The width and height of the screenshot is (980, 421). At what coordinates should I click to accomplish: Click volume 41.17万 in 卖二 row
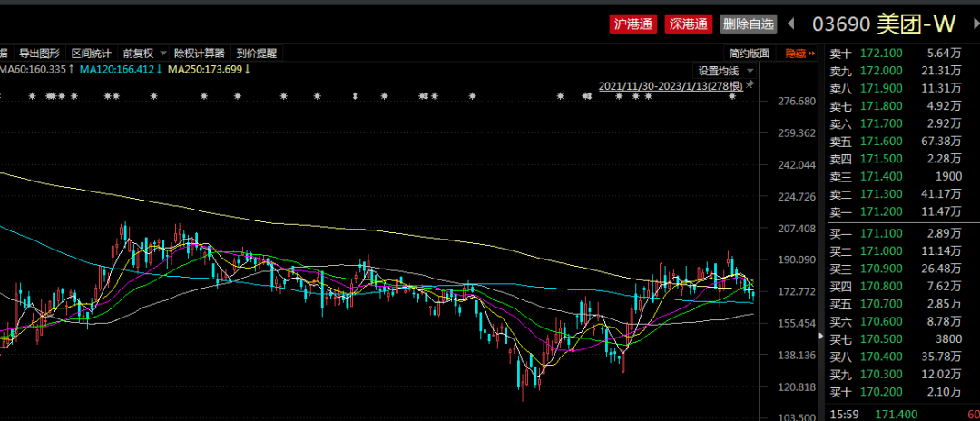(941, 194)
